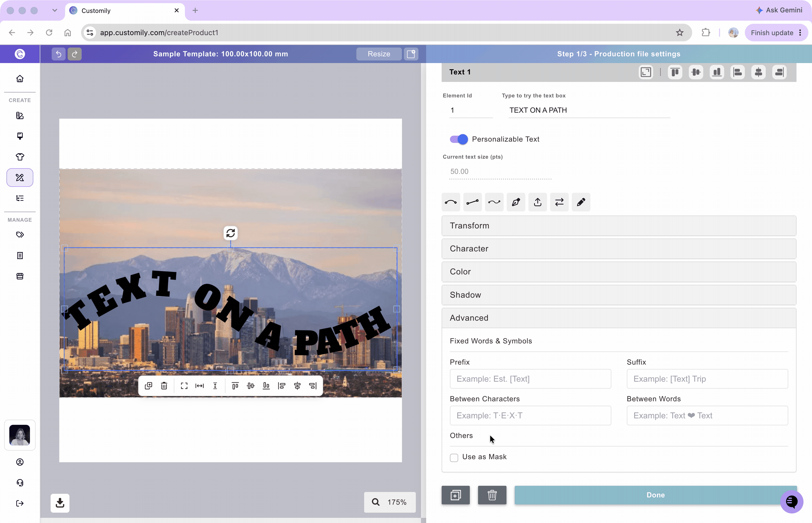Expand the Character section

(x=619, y=249)
